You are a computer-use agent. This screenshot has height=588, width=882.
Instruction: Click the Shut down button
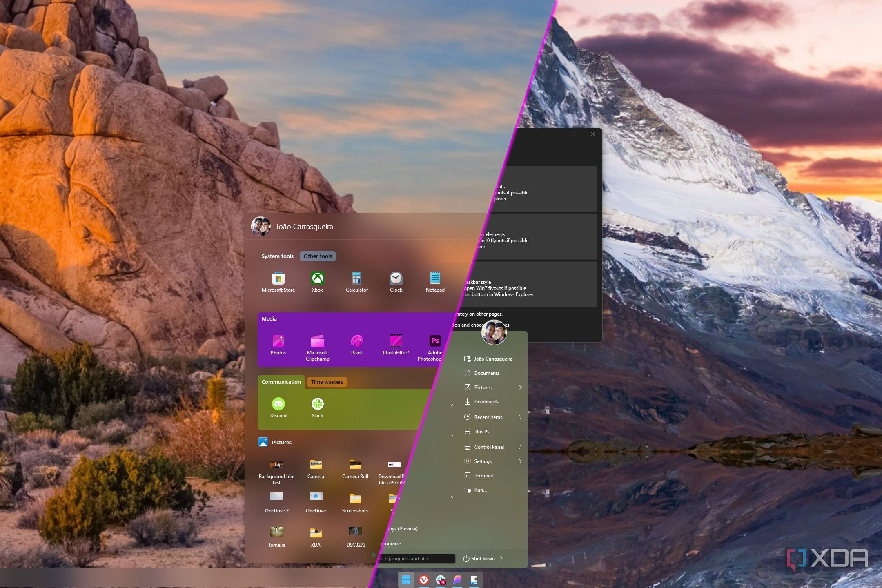pyautogui.click(x=482, y=559)
